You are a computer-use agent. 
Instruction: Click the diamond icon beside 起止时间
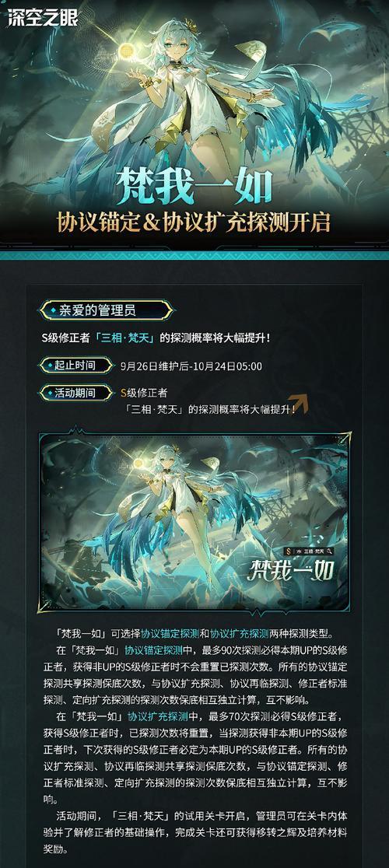(50, 366)
